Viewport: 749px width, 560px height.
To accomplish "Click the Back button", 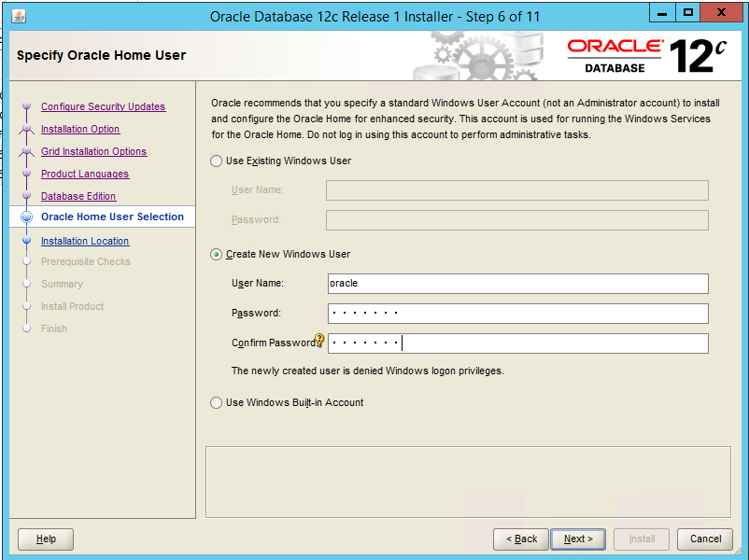I will coord(521,539).
